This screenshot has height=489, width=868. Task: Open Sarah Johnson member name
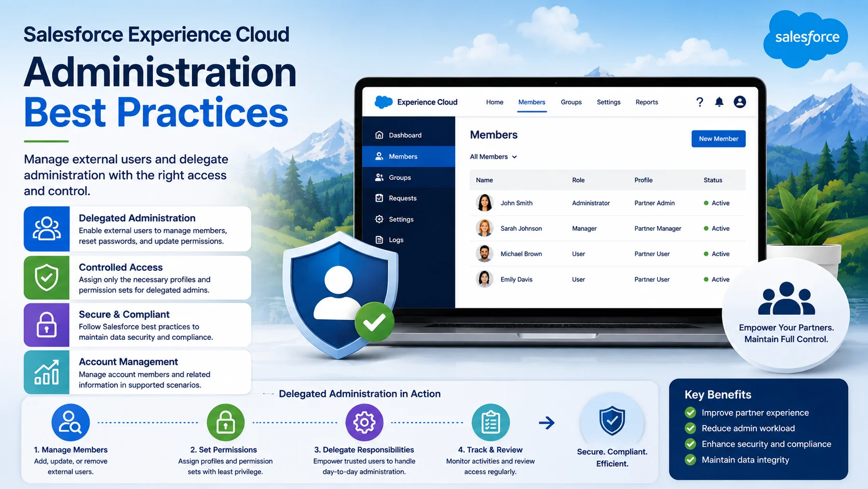click(521, 228)
